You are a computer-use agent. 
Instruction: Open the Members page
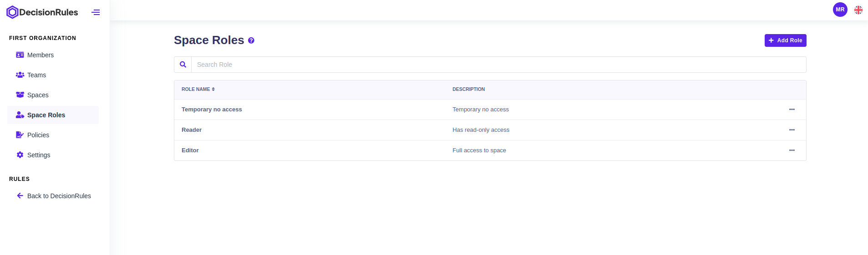point(40,55)
